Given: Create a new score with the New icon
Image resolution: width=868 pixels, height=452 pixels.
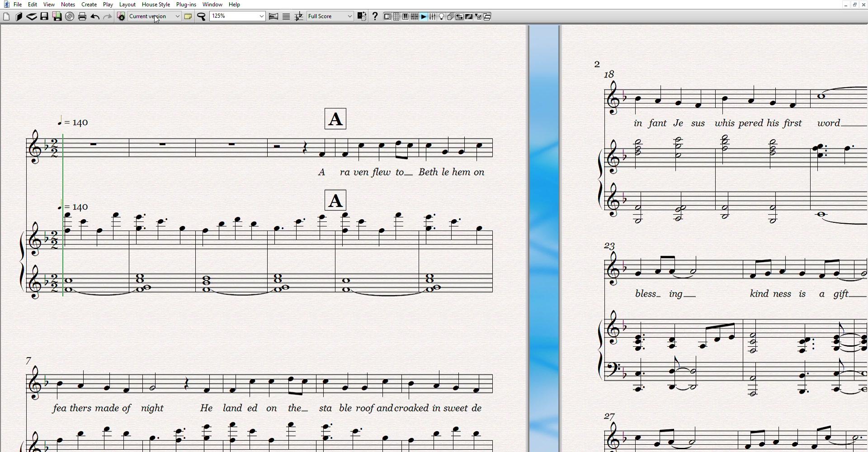Looking at the screenshot, I should [x=6, y=17].
